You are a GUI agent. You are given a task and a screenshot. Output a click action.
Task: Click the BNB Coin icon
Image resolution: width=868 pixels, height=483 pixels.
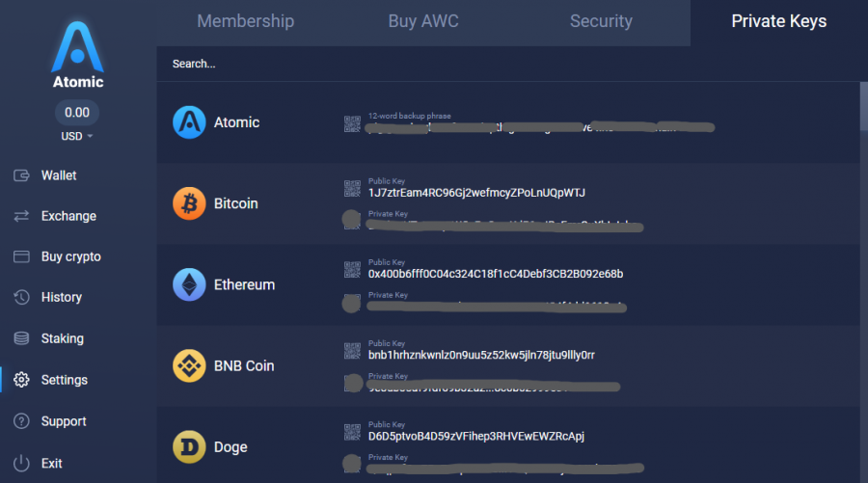[189, 365]
